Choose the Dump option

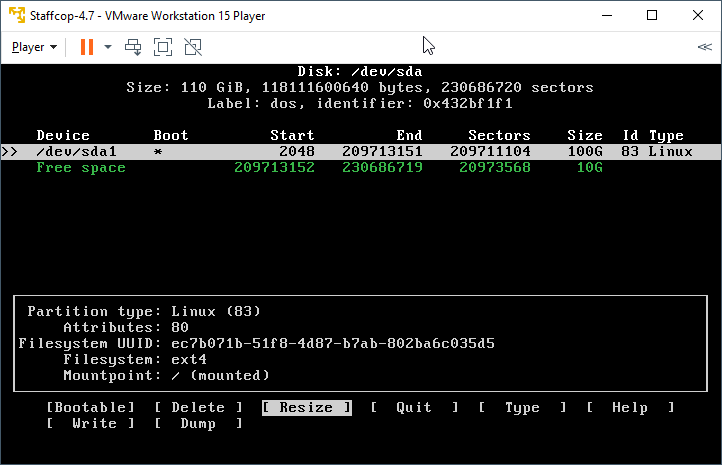pyautogui.click(x=198, y=423)
